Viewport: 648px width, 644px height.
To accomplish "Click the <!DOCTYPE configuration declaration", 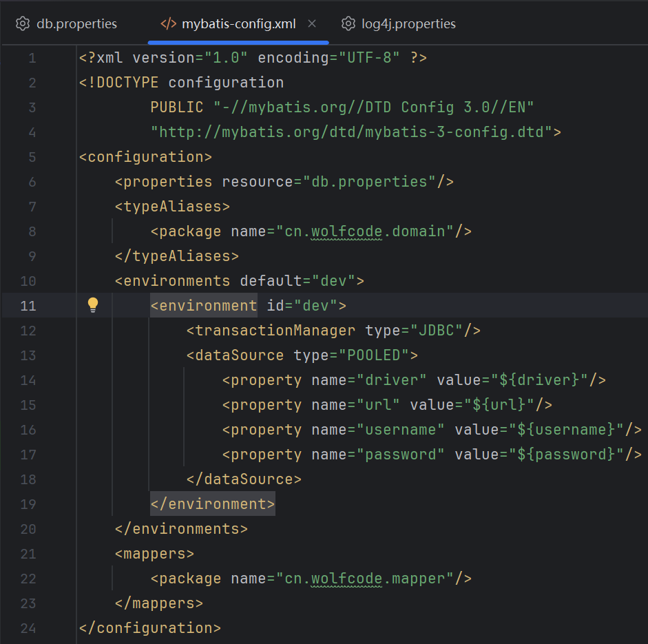I will click(x=181, y=83).
